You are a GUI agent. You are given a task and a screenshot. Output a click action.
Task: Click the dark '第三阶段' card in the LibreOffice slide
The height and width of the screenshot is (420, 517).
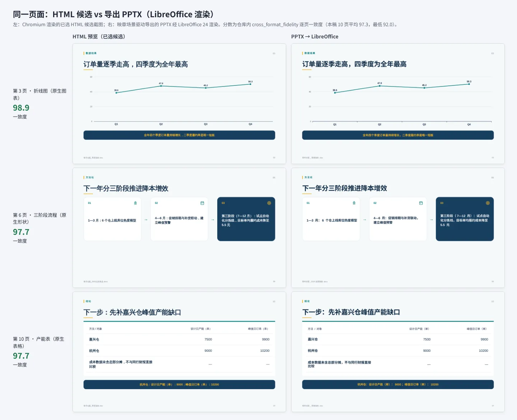(x=465, y=219)
